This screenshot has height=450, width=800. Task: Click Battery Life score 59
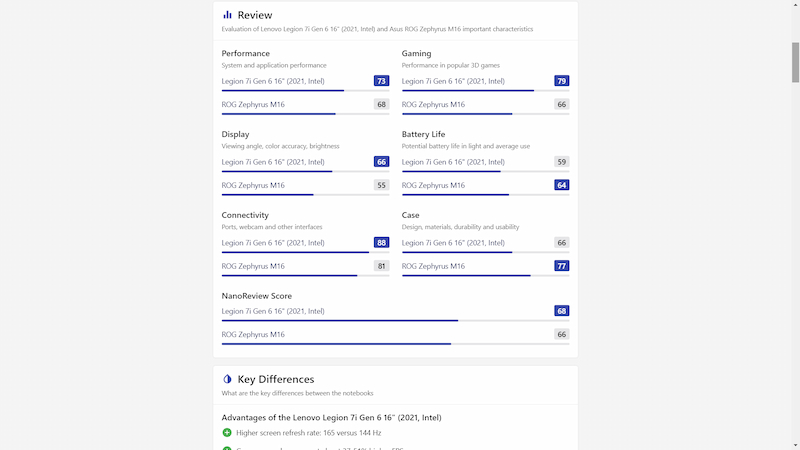click(x=561, y=162)
